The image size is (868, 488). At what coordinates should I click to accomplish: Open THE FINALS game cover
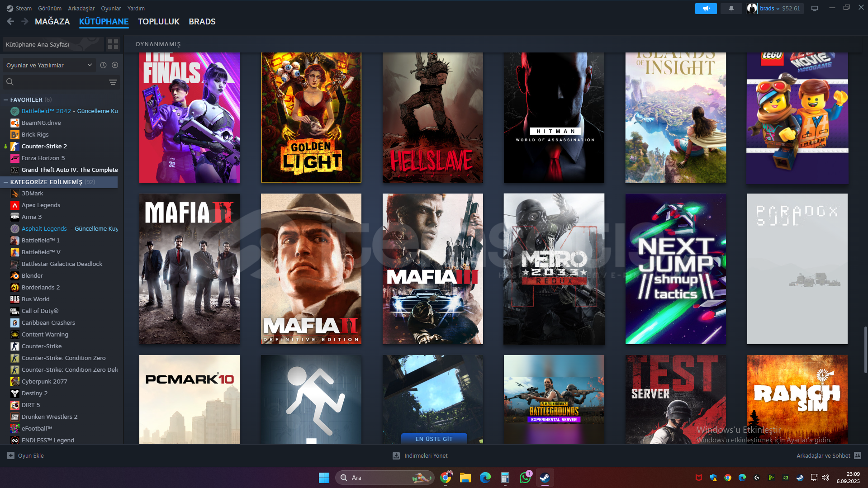coord(190,118)
